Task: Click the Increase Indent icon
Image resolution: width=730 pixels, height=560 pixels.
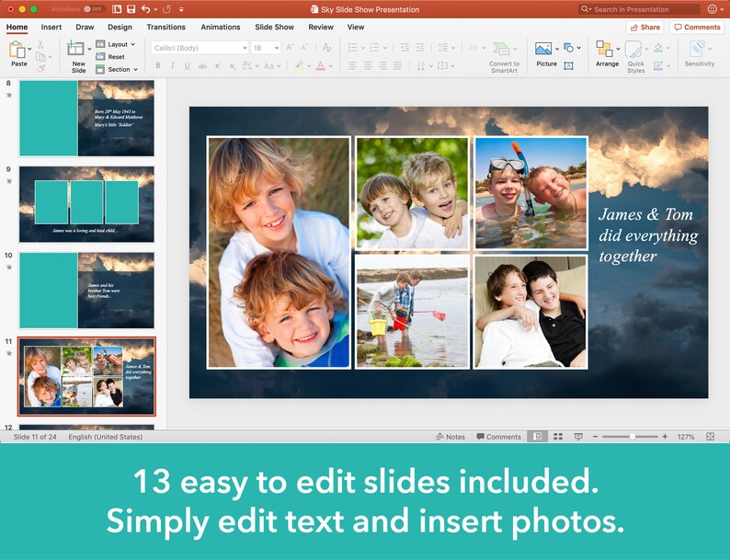Action: pos(419,48)
